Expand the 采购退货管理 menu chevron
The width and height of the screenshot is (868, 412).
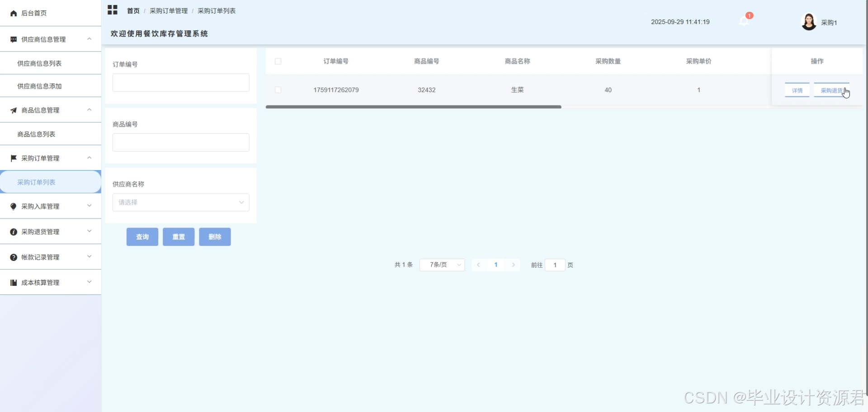point(90,231)
